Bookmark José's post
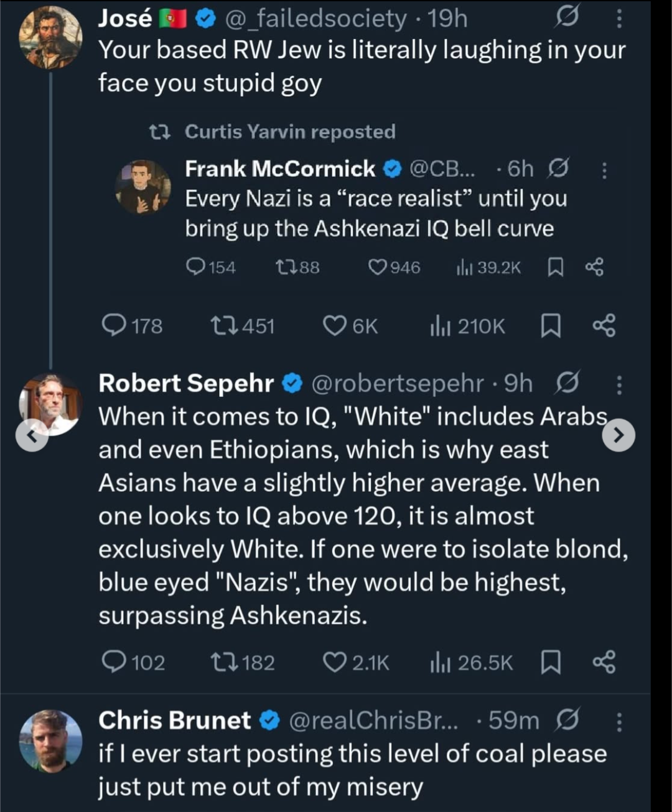672x812 pixels. 551,325
